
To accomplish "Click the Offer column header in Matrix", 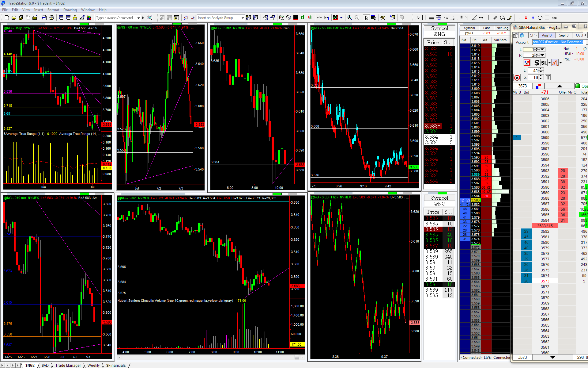I will [563, 92].
